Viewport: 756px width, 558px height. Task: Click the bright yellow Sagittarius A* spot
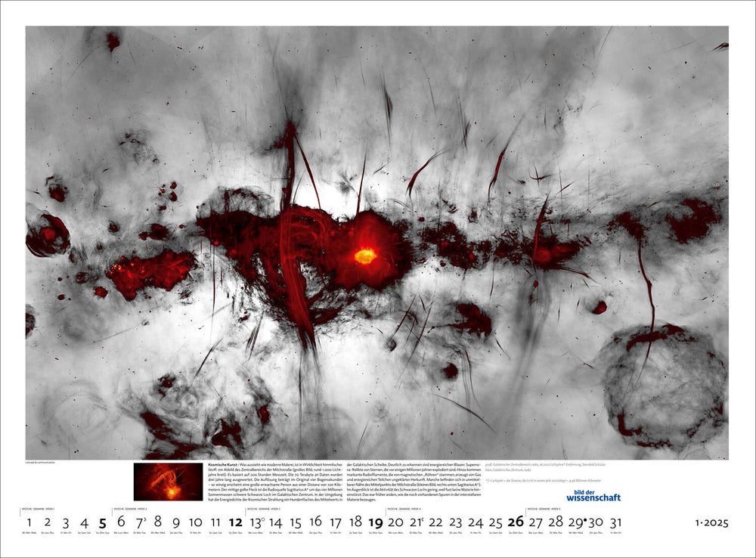click(x=365, y=256)
